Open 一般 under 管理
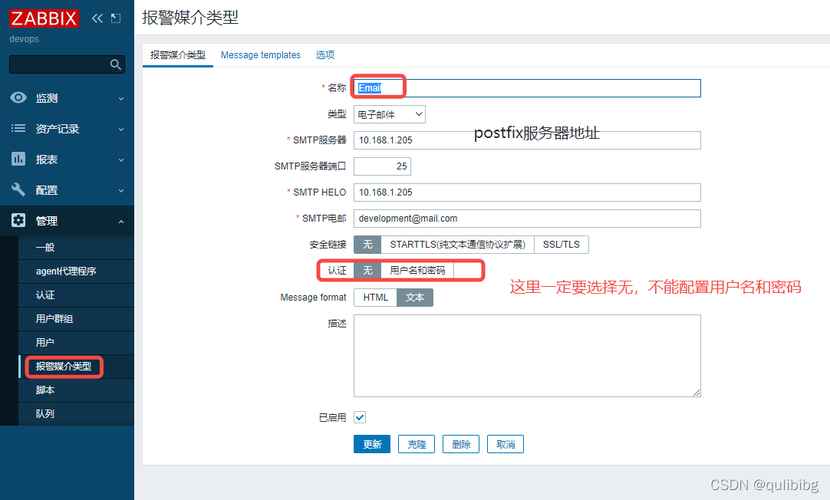The height and width of the screenshot is (500, 830). (76, 247)
